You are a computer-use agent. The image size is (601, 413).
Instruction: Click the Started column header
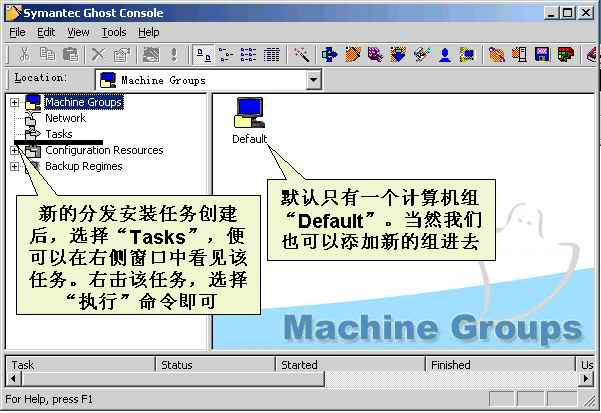[350, 364]
